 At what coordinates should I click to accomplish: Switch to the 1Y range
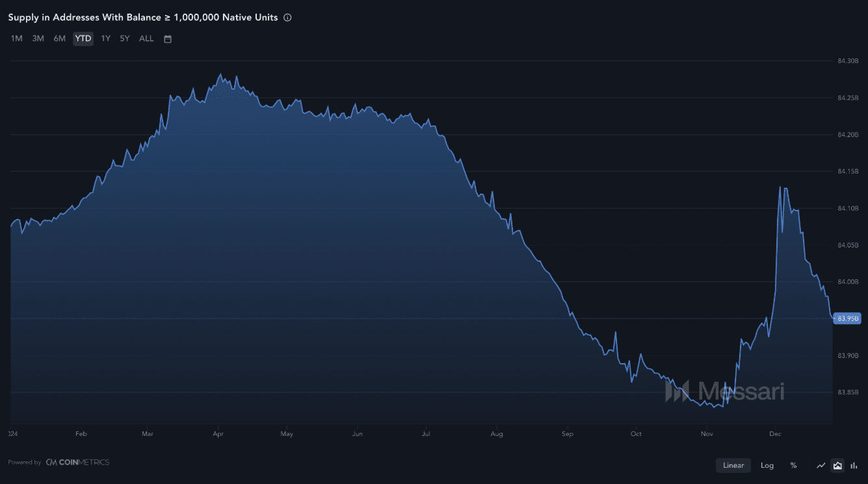coord(105,38)
